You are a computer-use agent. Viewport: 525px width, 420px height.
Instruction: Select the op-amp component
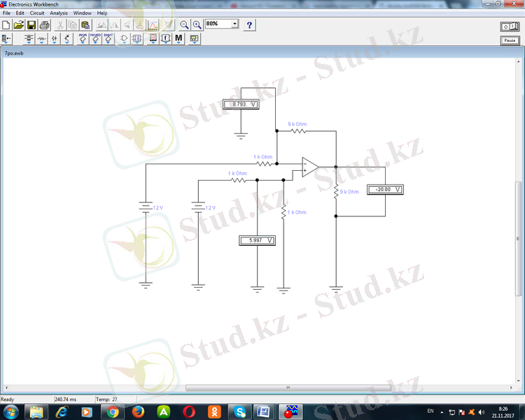tap(310, 167)
